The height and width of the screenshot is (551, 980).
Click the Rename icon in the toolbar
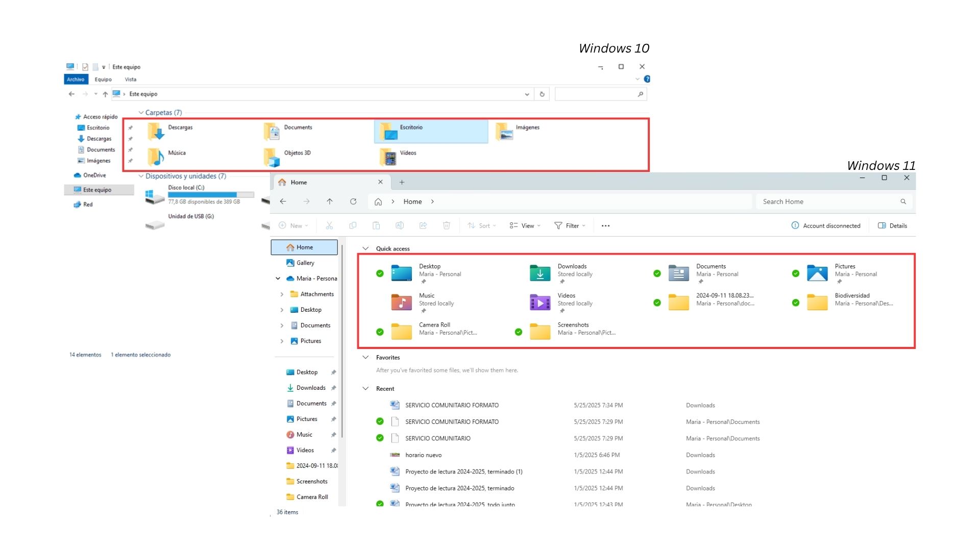(400, 226)
